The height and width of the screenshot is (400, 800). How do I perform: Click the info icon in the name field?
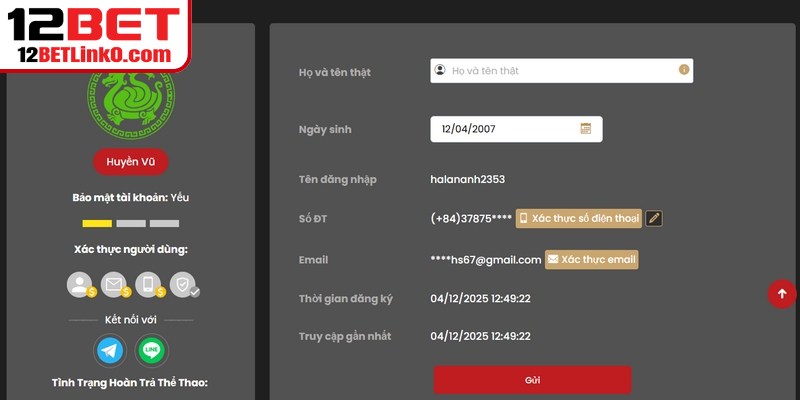[x=684, y=70]
